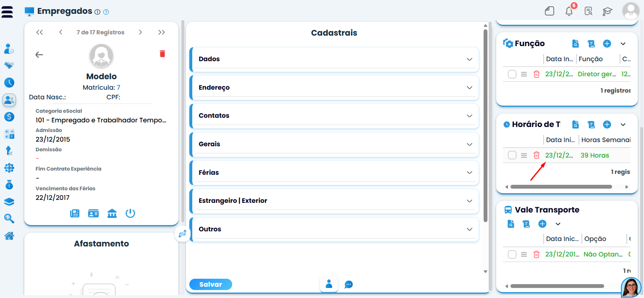Click the Salvar button
644x298 pixels.
pyautogui.click(x=211, y=284)
